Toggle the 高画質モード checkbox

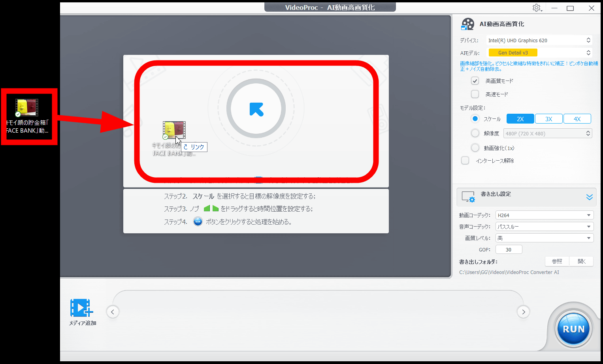point(475,81)
